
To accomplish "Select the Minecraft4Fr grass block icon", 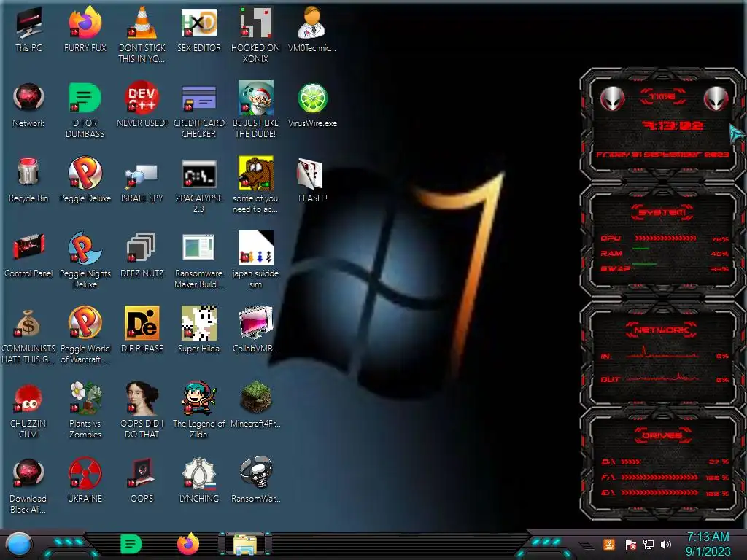I will coord(255,405).
